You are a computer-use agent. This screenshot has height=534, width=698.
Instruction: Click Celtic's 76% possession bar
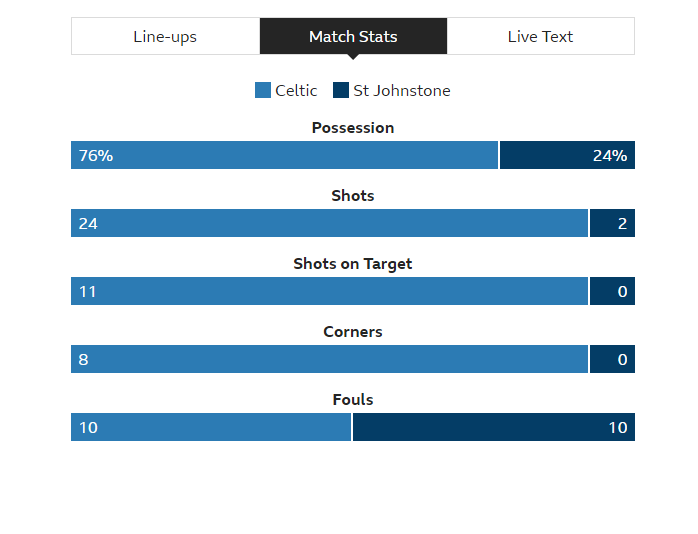point(284,155)
